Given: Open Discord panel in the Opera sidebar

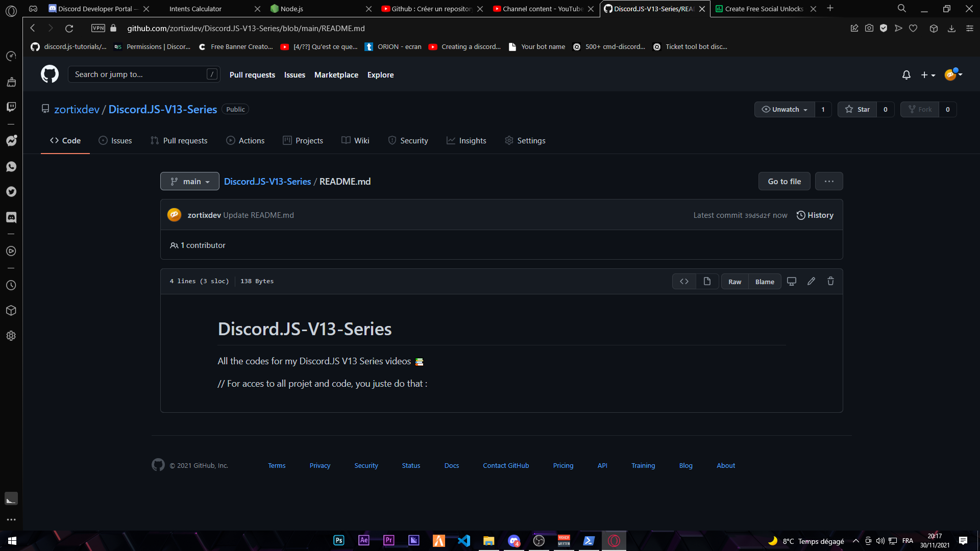Looking at the screenshot, I should 11,217.
